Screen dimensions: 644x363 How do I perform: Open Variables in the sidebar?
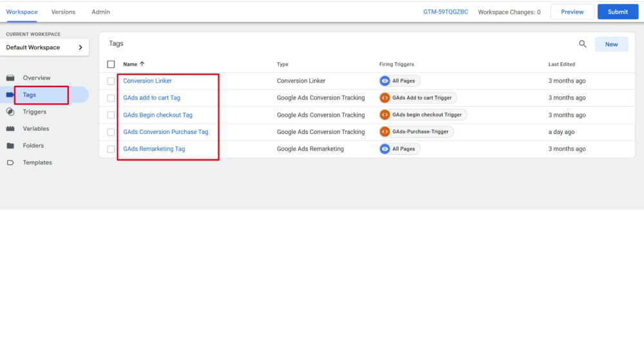point(35,129)
